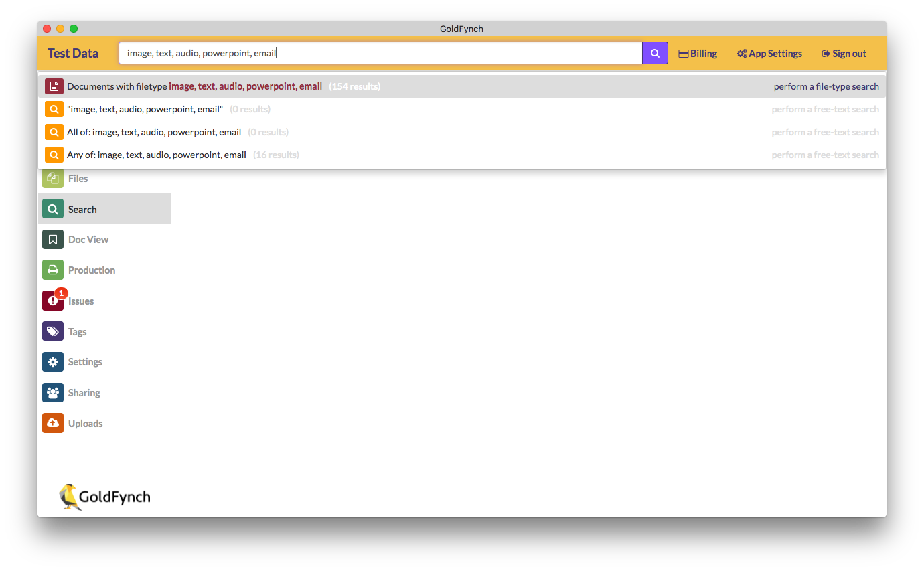Click the GoldFynch logo at the bottom

[104, 497]
